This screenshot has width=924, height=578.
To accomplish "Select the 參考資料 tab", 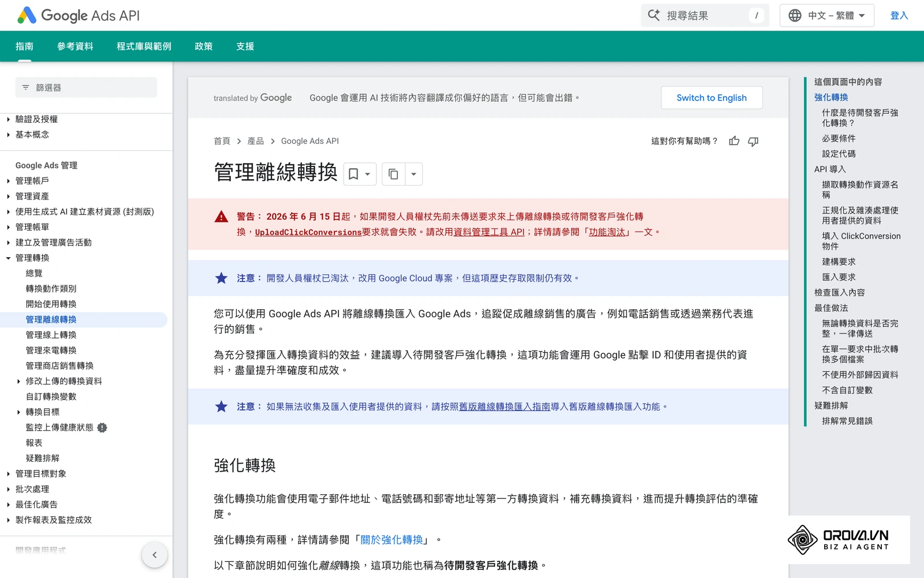I will (x=75, y=46).
